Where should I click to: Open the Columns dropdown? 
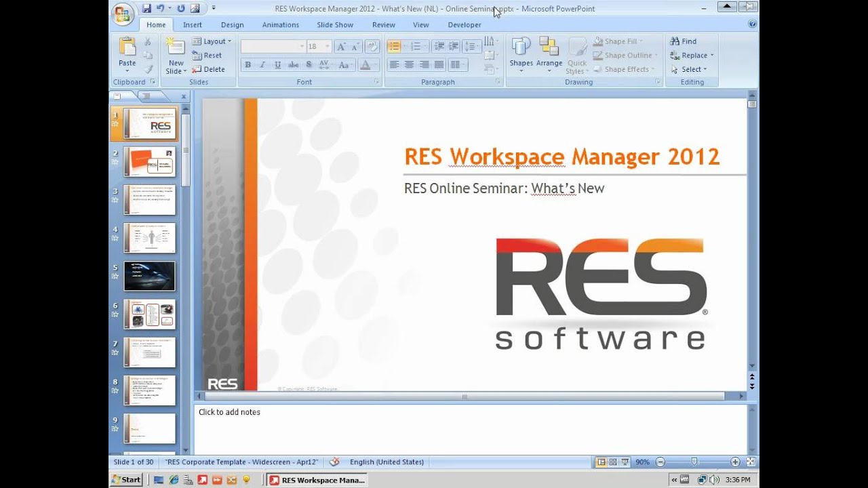(458, 65)
